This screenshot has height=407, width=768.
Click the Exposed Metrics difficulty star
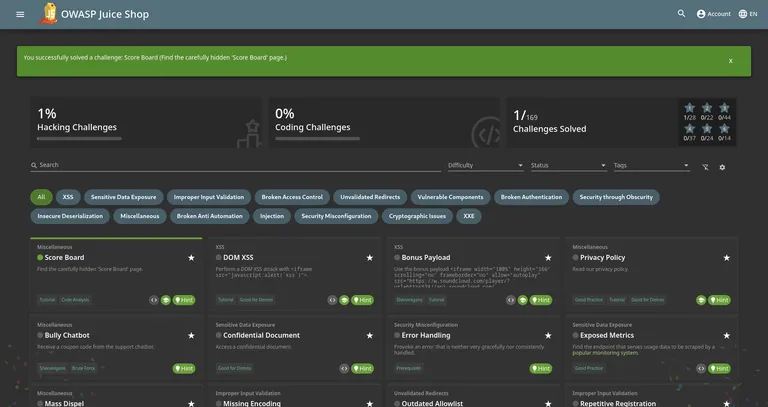727,335
